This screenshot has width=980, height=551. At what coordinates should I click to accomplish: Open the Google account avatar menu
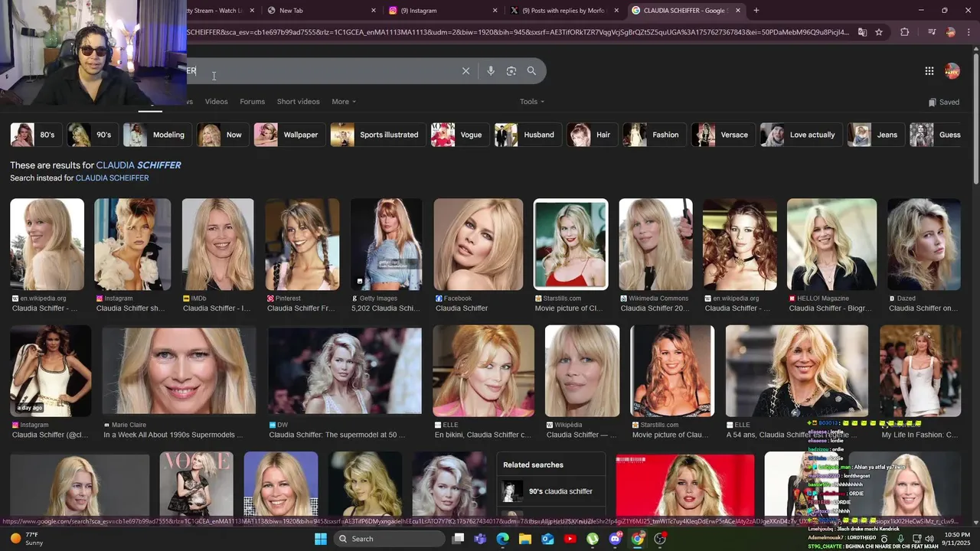click(x=952, y=71)
